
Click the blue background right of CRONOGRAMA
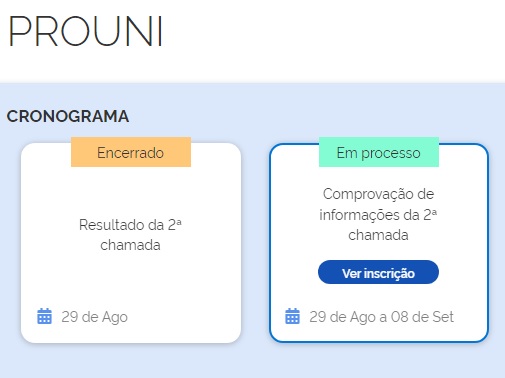[x=317, y=116]
